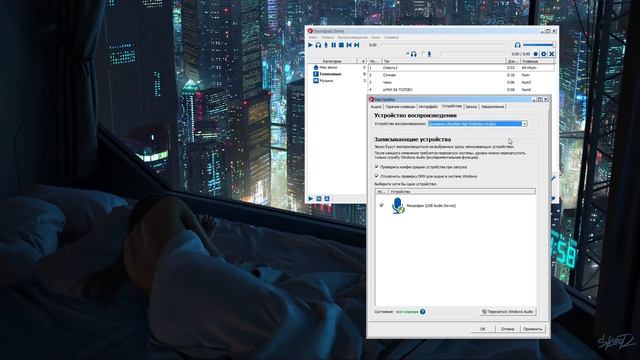Click the 'Отмена' button in settings dialog

pyautogui.click(x=507, y=329)
